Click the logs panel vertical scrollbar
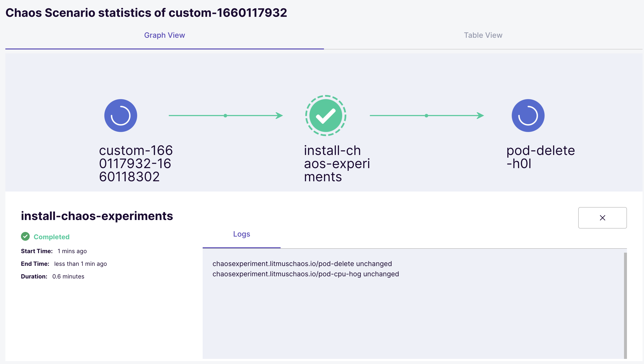644x364 pixels. tap(625, 305)
